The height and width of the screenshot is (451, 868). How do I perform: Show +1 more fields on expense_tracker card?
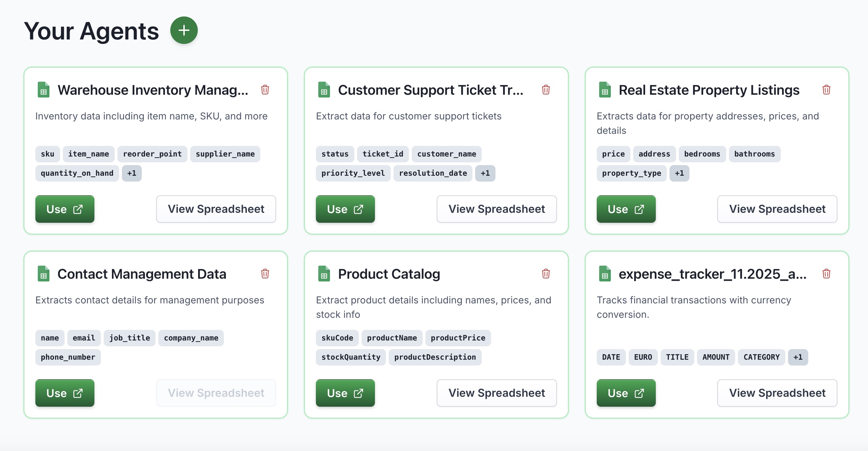coord(798,357)
